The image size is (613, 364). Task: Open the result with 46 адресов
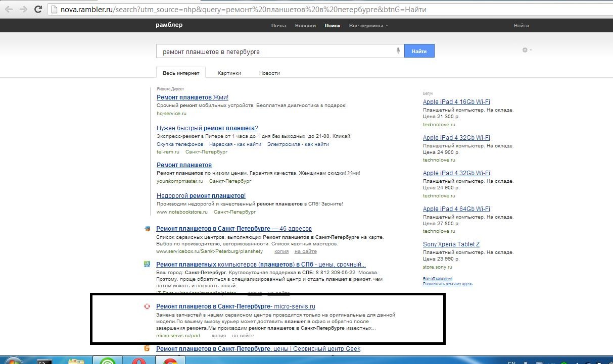tap(234, 229)
